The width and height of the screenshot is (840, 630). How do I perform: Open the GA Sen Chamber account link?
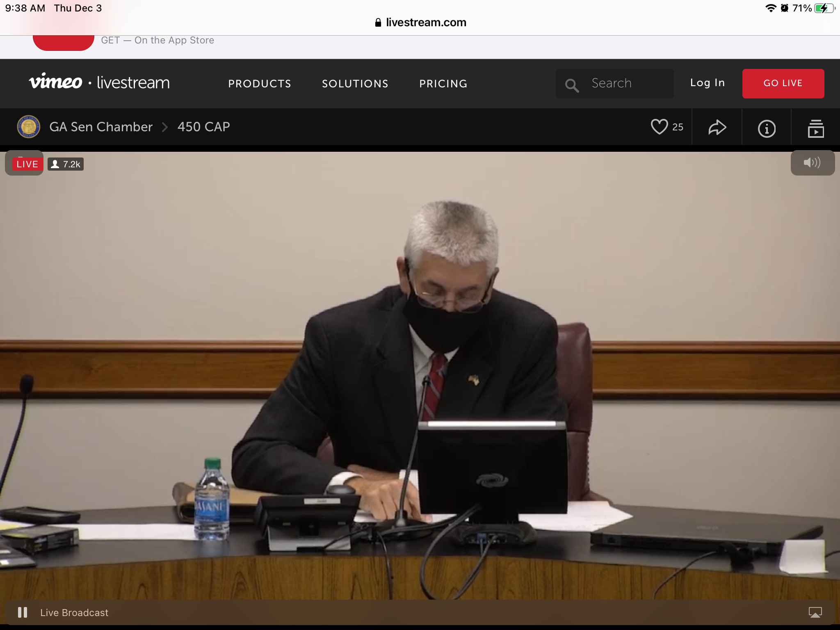click(101, 127)
